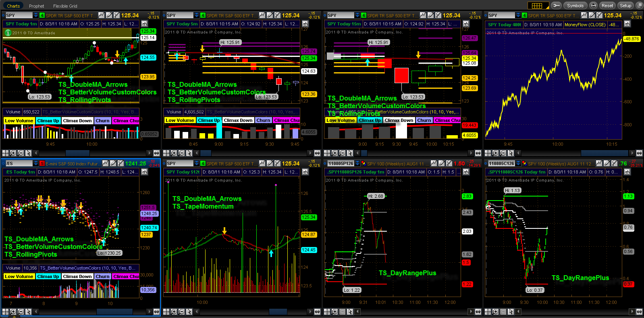Click expand-width icon at bottom of the SPY 1m chart

point(156,153)
